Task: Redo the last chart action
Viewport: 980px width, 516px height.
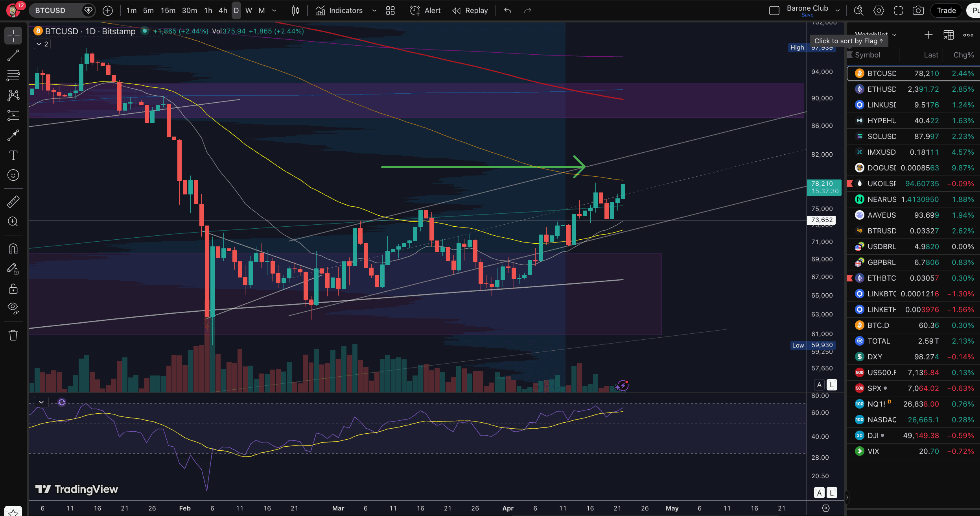Action: click(x=528, y=11)
